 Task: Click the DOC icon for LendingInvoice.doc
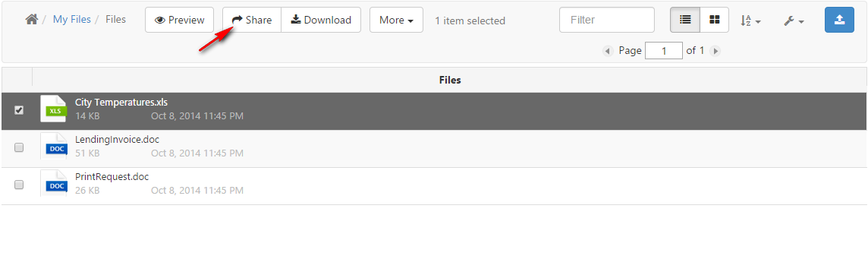tap(54, 147)
